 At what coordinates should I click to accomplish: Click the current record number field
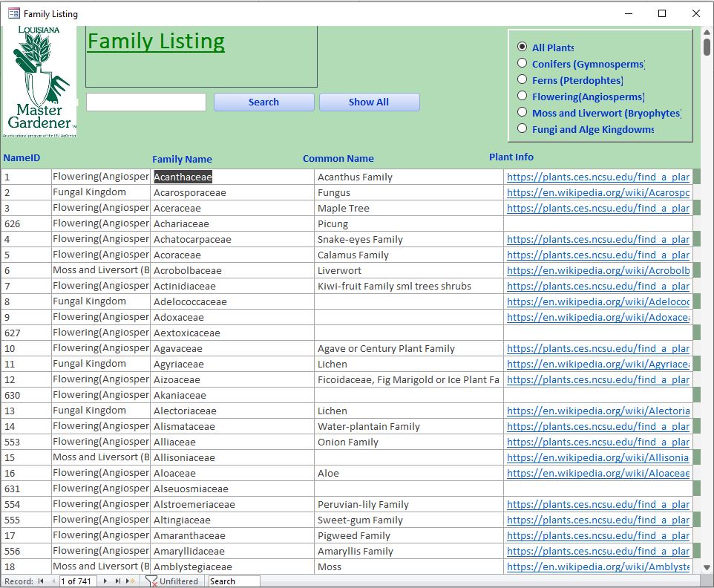(78, 581)
